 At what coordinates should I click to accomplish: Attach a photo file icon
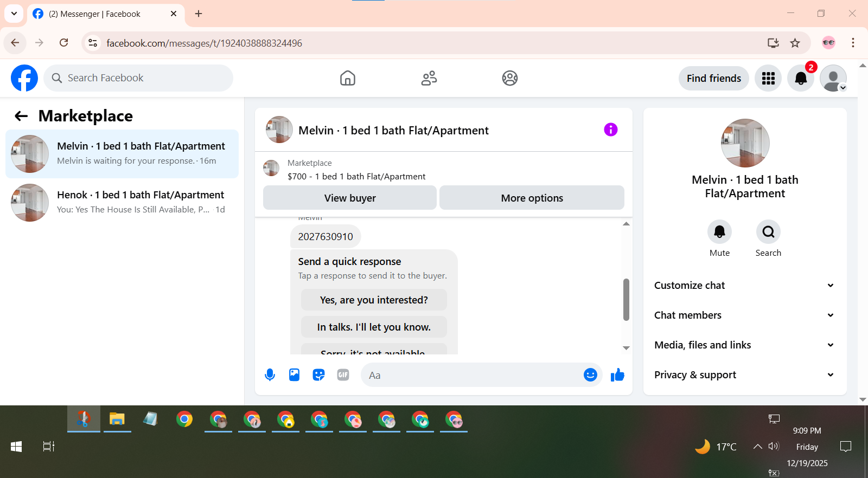(294, 375)
